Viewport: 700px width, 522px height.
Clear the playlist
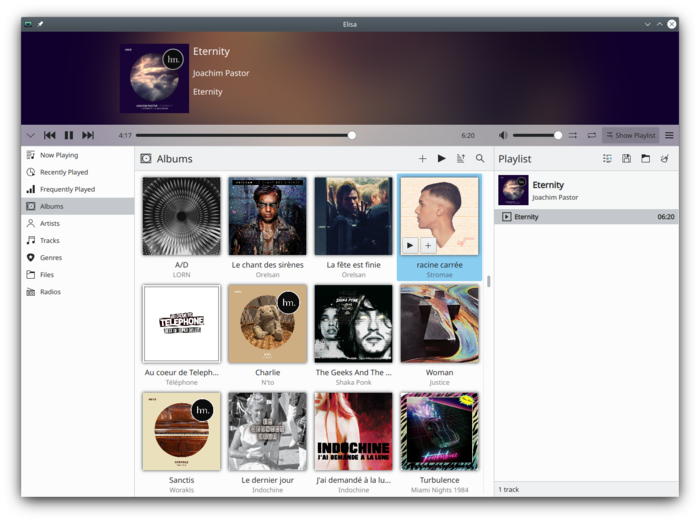click(665, 158)
